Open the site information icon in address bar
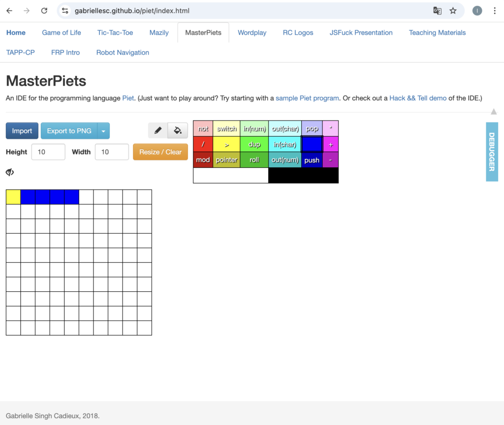Viewport: 504px width, 425px height. click(x=65, y=11)
